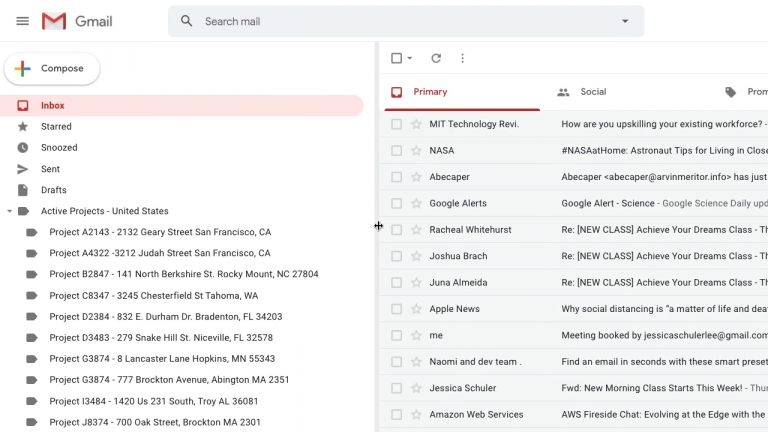
Task: Open Project I3484 Troy AL label
Action: click(x=154, y=401)
